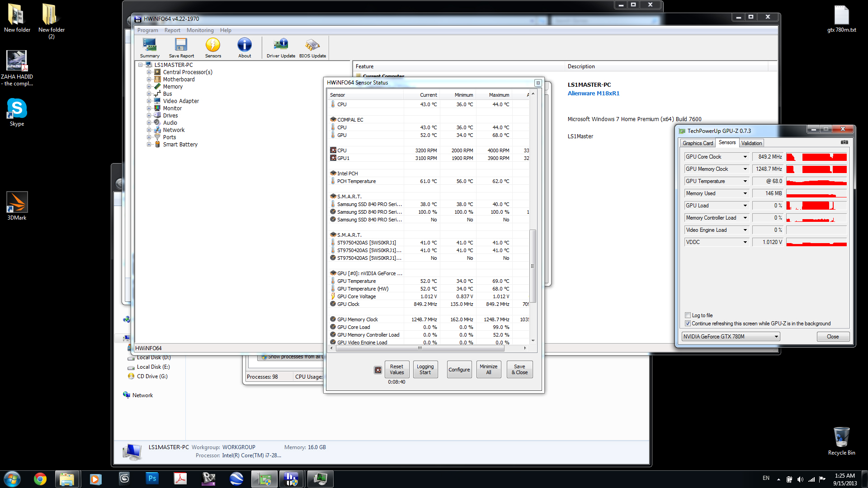868x488 pixels.
Task: Switch to the Graphics Card tab
Action: coord(698,143)
